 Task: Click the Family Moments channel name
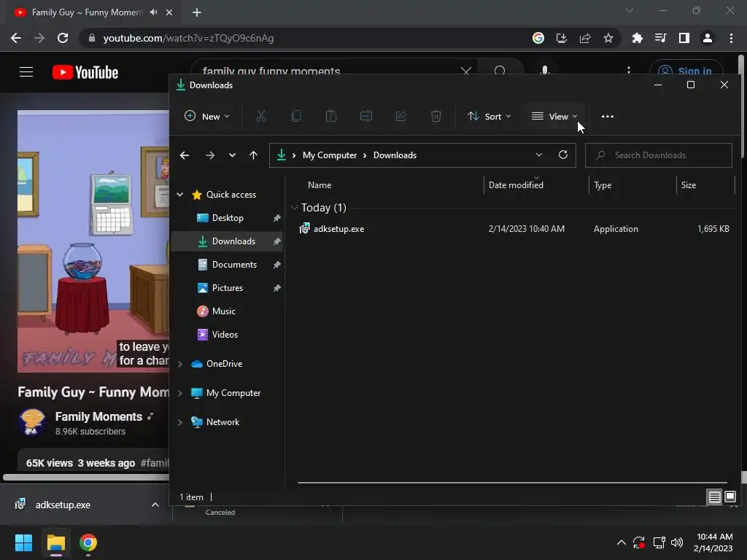point(98,416)
